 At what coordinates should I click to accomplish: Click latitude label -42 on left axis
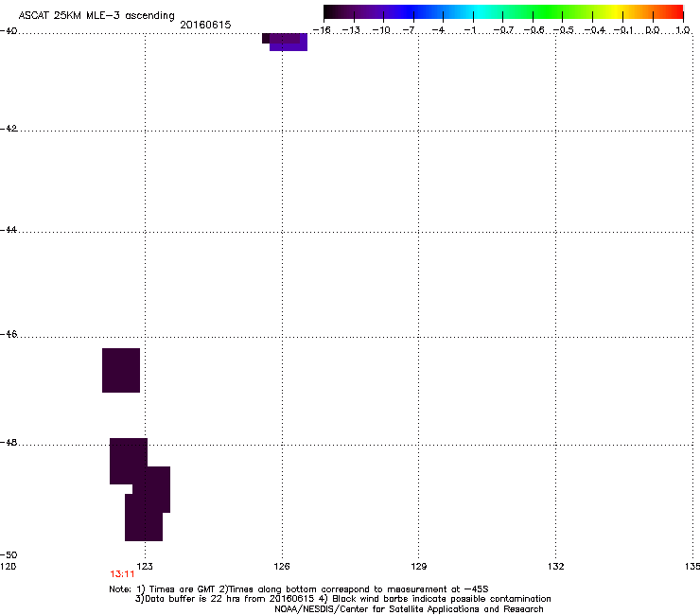pyautogui.click(x=9, y=129)
